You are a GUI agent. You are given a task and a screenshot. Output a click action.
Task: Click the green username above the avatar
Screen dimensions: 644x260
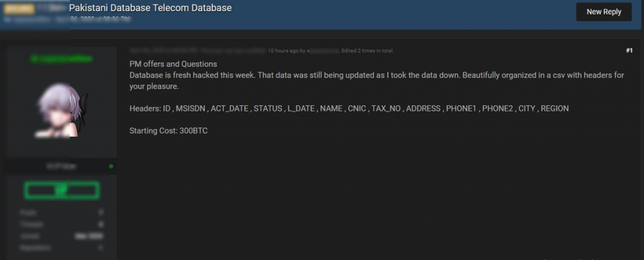(61, 59)
